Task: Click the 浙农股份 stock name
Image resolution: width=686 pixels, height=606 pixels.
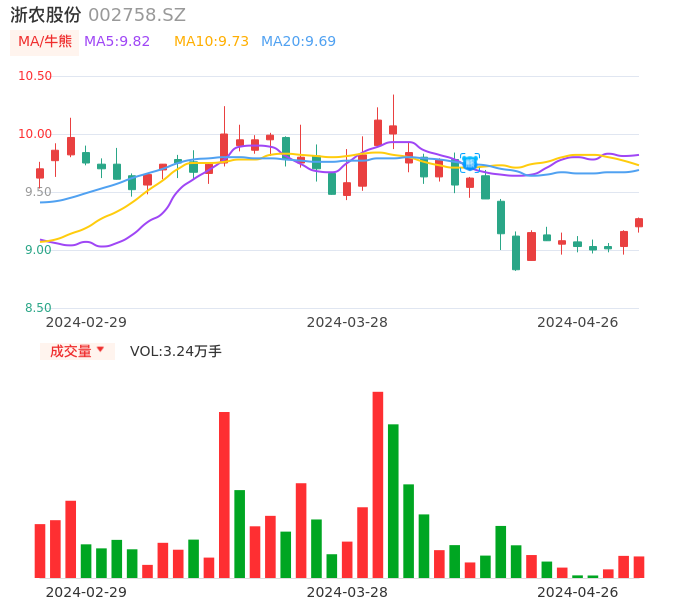Action: (45, 15)
